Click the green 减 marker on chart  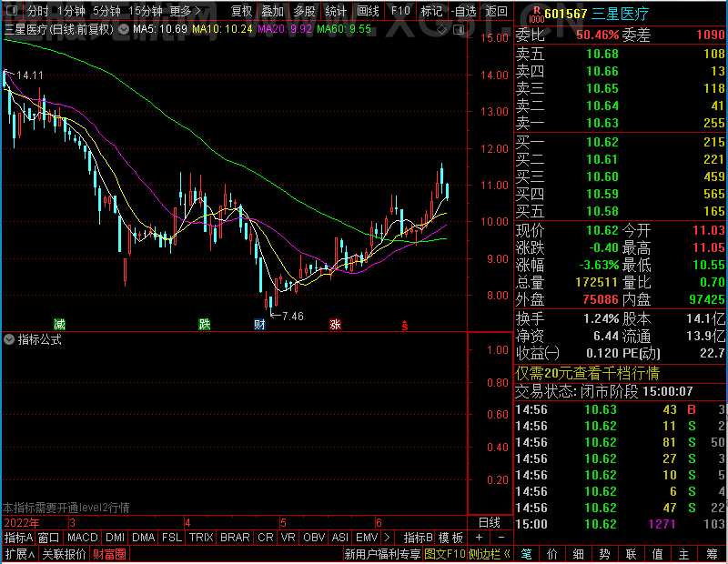(x=59, y=324)
